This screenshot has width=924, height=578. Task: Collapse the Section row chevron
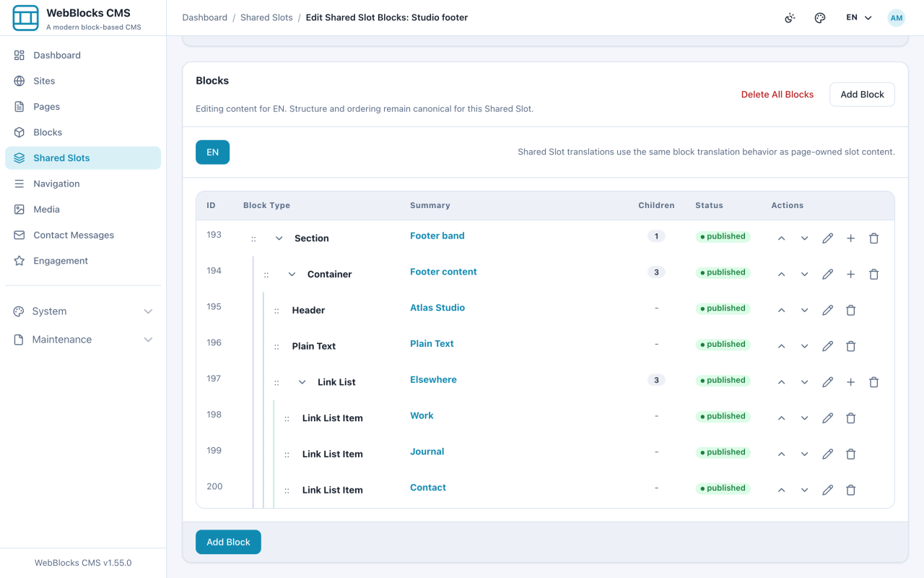point(279,238)
